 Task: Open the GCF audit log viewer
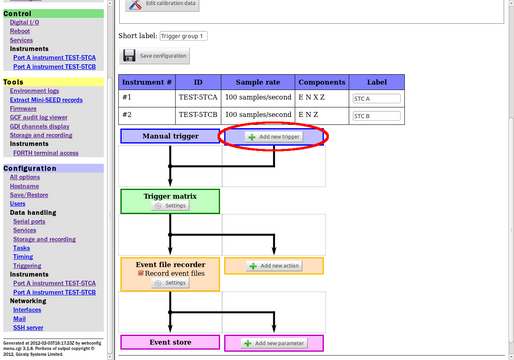click(x=38, y=117)
